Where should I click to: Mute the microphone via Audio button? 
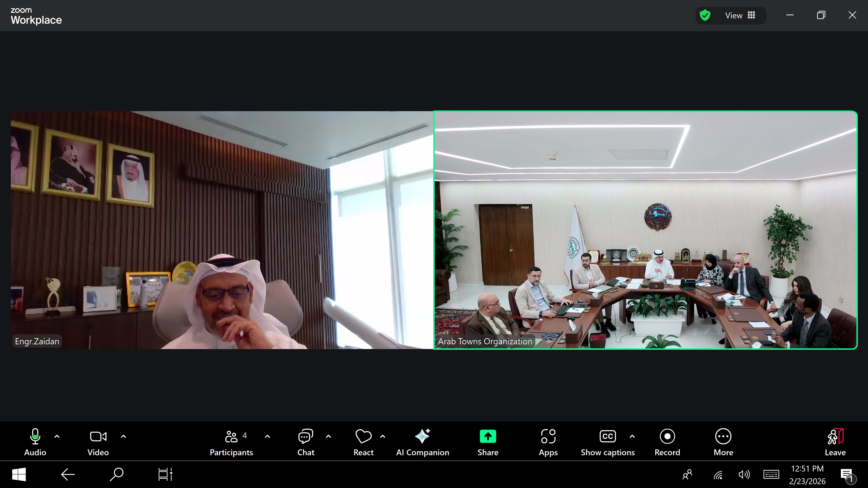(x=35, y=441)
